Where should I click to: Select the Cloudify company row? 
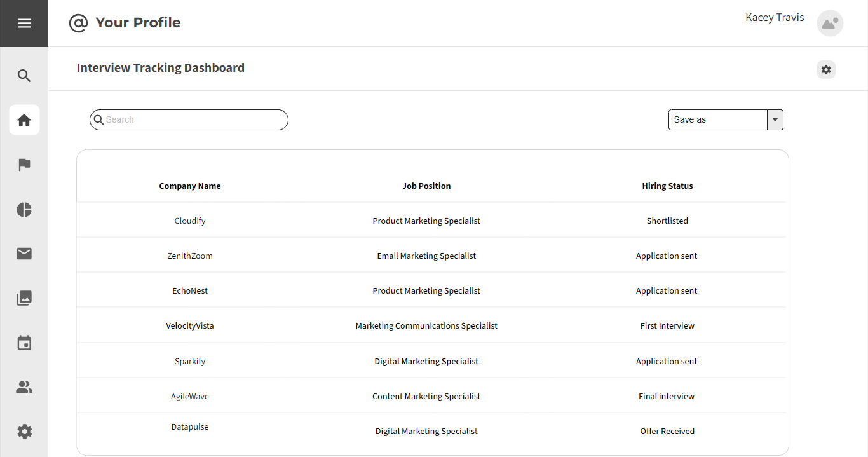tap(190, 221)
